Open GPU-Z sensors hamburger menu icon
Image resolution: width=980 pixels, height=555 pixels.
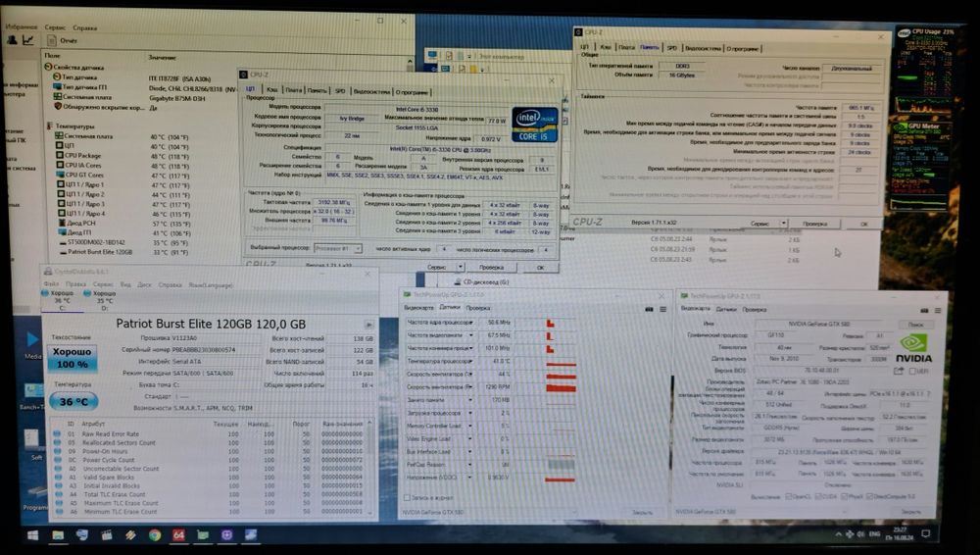pyautogui.click(x=662, y=309)
